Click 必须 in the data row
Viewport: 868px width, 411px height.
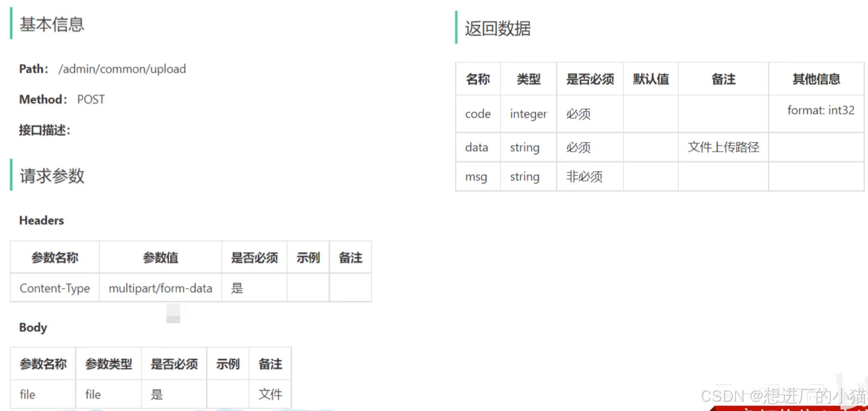pyautogui.click(x=579, y=147)
